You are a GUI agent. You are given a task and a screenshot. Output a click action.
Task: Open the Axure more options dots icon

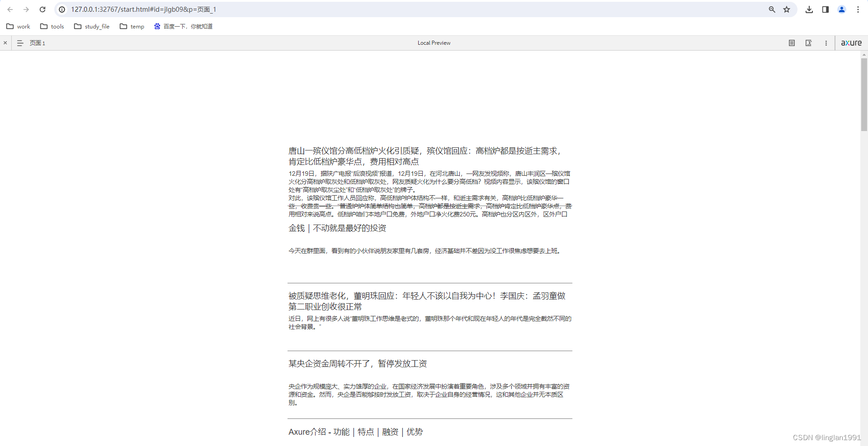[826, 42]
